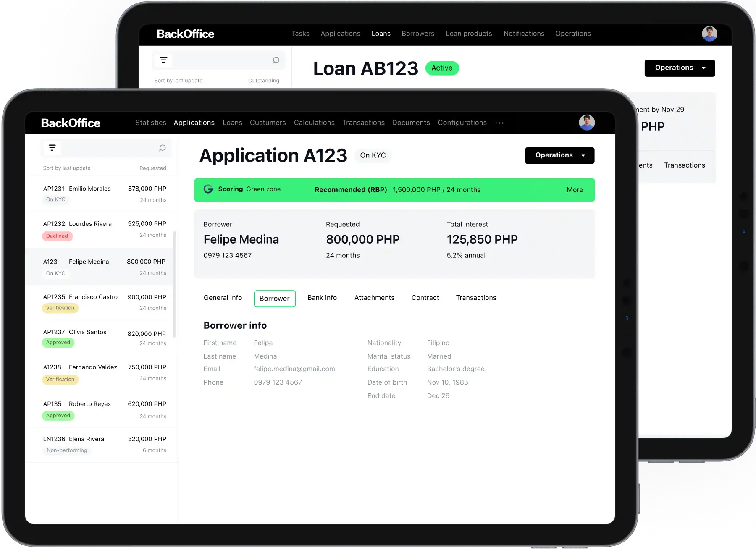Expand scoring details with More

[x=575, y=190]
